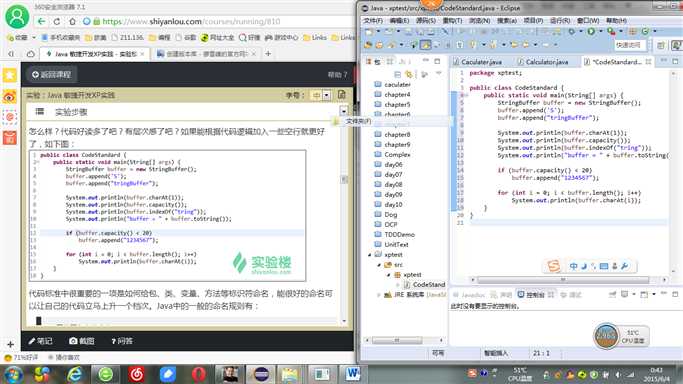The height and width of the screenshot is (384, 683).
Task: Minimize the Eclipse Package Explorer view
Action: 426,61
